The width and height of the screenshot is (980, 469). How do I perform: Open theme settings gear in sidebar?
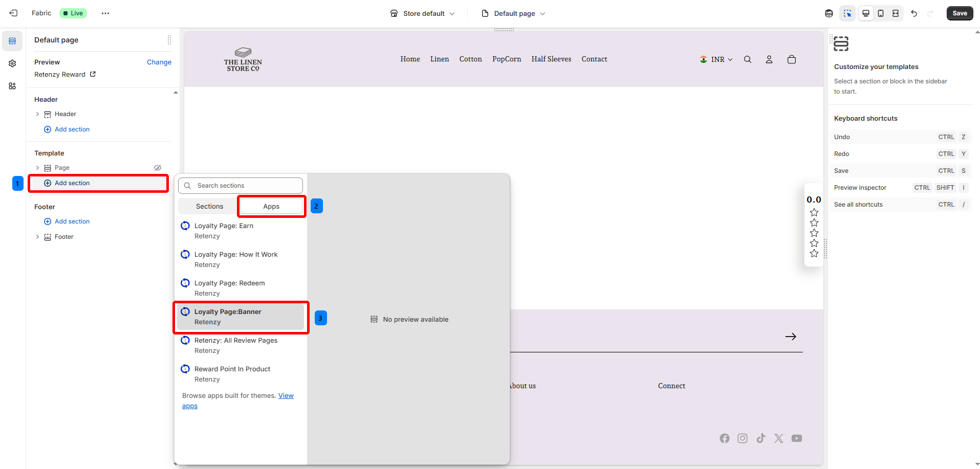12,63
